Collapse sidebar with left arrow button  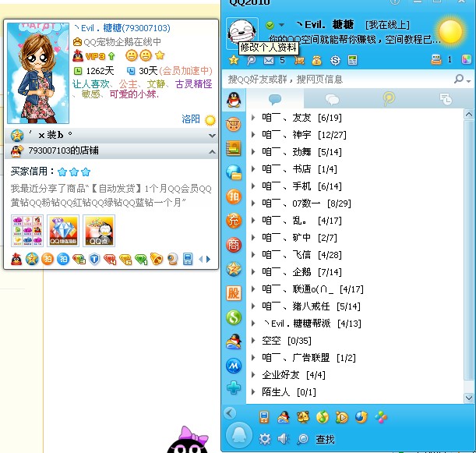[x=230, y=412]
